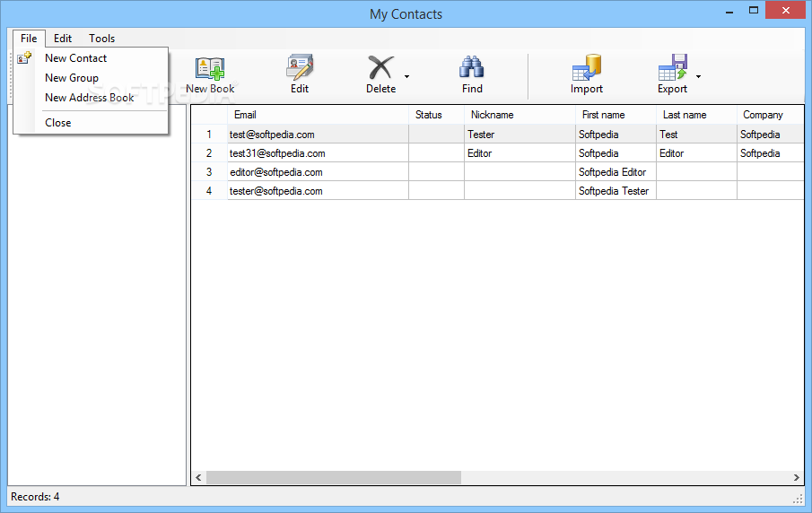Viewport: 812px width, 513px height.
Task: Minimize the My Contacts window
Action: click(x=729, y=12)
